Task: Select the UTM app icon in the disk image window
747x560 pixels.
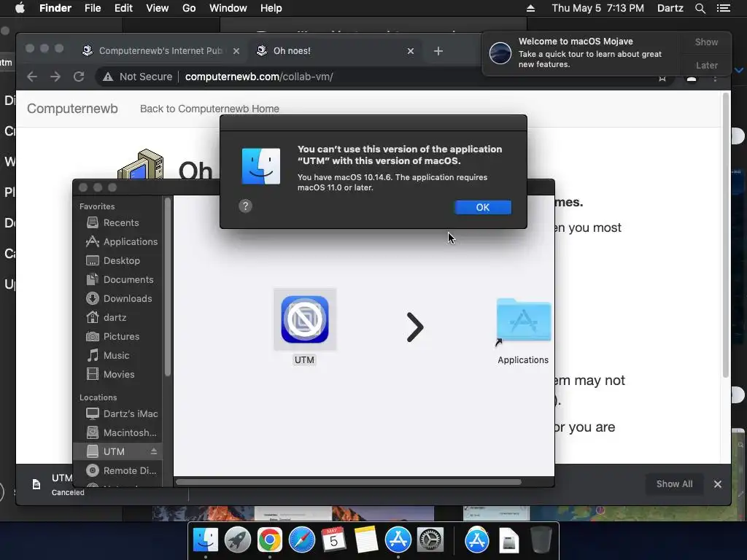Action: coord(305,319)
